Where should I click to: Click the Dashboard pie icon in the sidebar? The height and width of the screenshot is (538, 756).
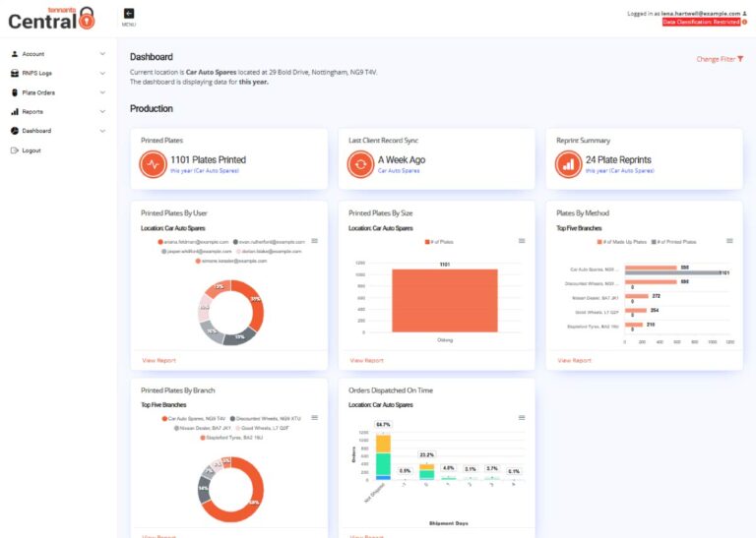(15, 131)
